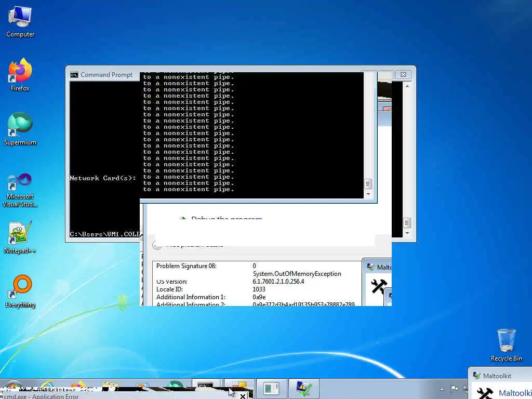Select the System.OutOfMemoryException text
This screenshot has width=532, height=399.
click(x=297, y=274)
